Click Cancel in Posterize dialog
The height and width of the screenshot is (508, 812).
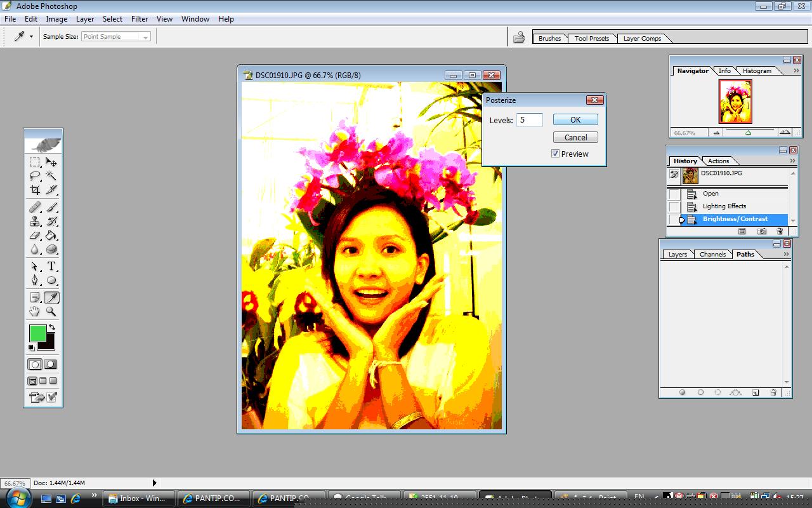point(575,137)
